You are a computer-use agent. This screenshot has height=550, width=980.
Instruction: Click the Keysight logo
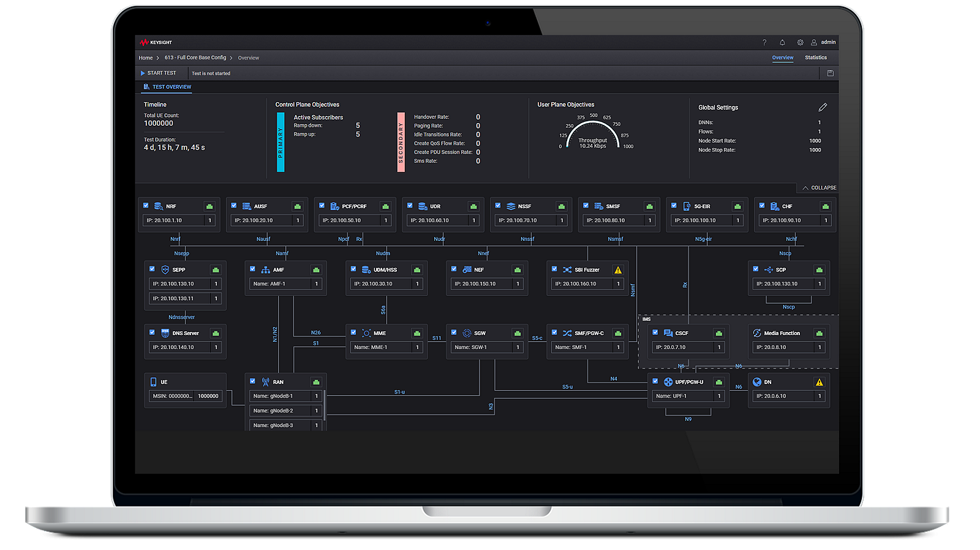click(156, 42)
